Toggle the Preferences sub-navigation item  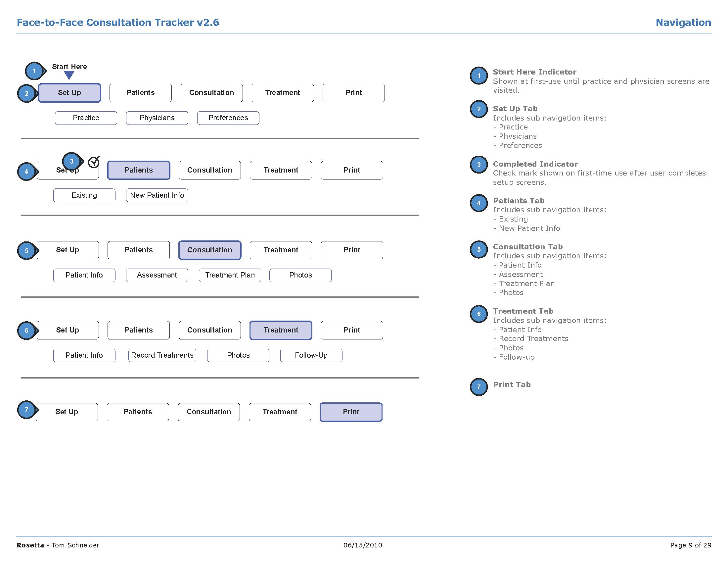click(228, 117)
